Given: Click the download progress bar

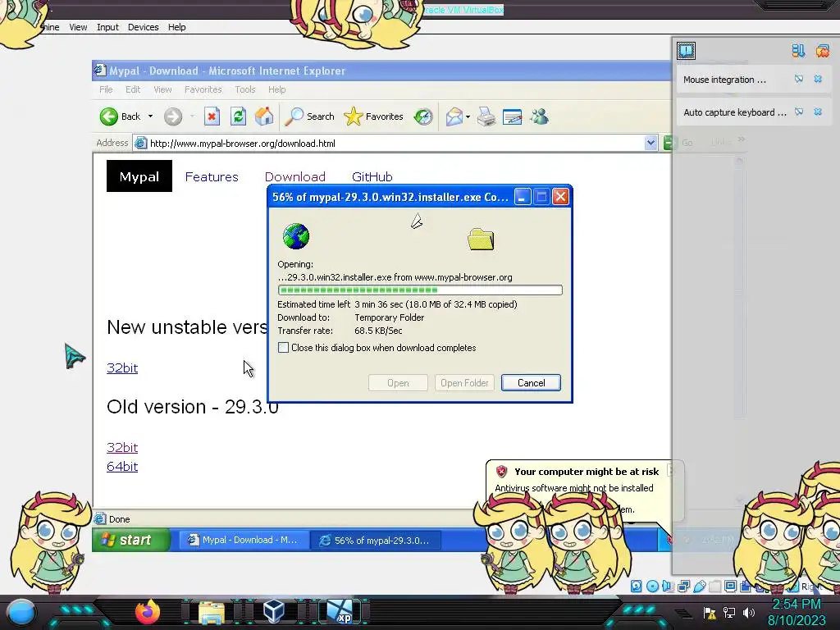Looking at the screenshot, I should click(x=420, y=290).
